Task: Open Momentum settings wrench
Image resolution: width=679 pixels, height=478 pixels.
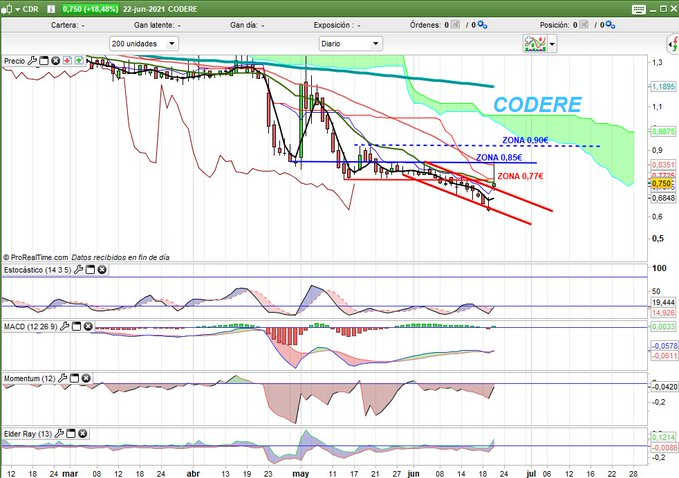Action: coord(63,378)
